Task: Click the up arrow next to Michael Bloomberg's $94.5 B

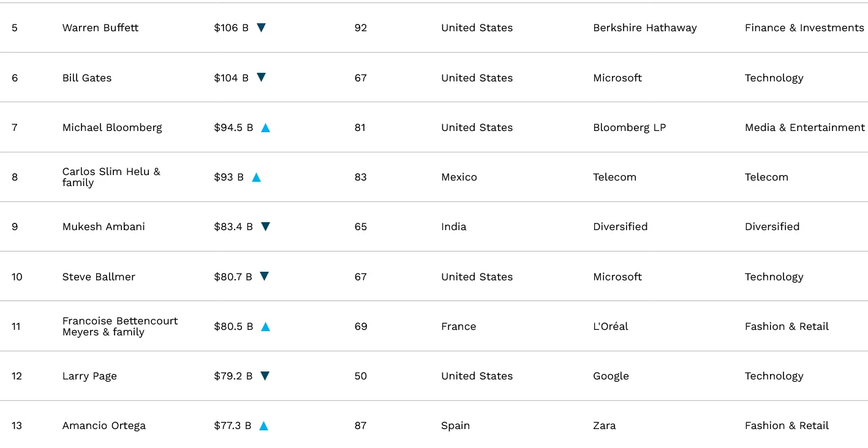Action: tap(265, 127)
